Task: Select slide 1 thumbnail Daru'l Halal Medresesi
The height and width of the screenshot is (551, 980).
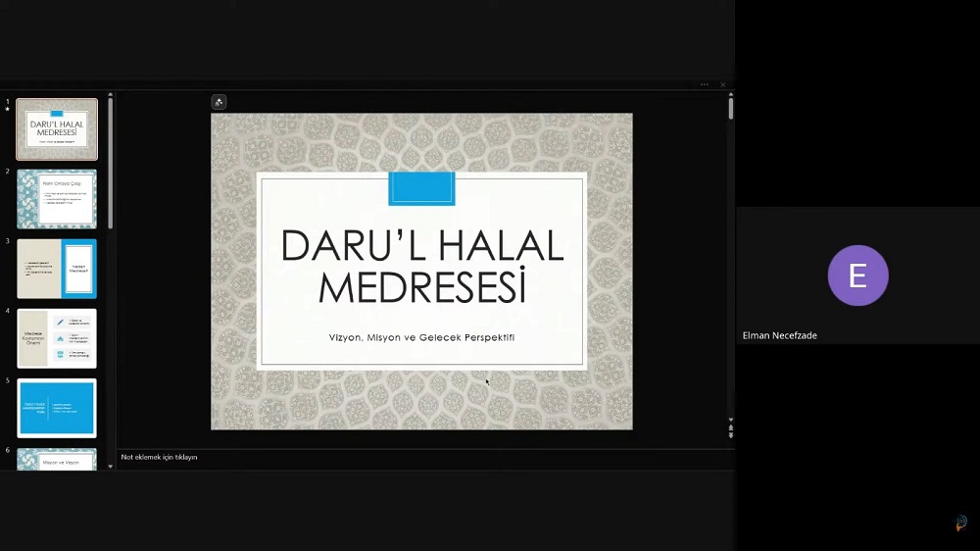Action: coord(57,128)
